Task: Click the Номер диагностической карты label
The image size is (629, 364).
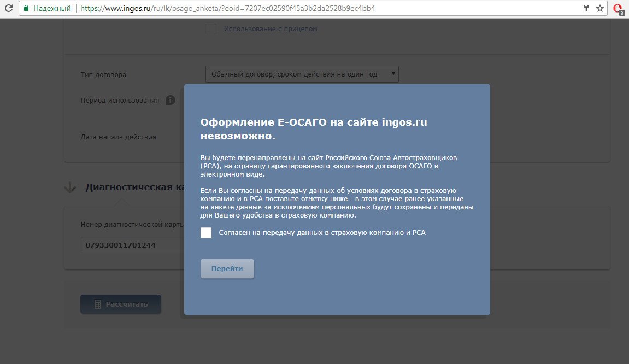Action: tap(132, 224)
